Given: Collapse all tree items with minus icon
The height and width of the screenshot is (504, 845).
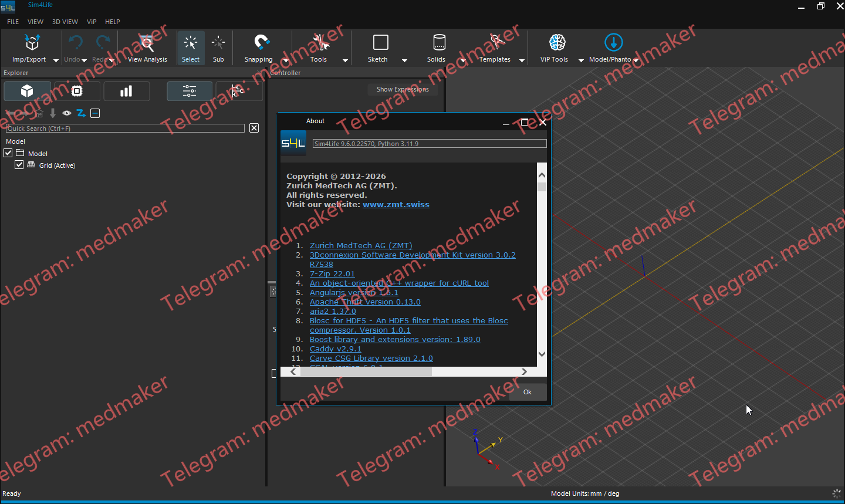Looking at the screenshot, I should pos(95,113).
